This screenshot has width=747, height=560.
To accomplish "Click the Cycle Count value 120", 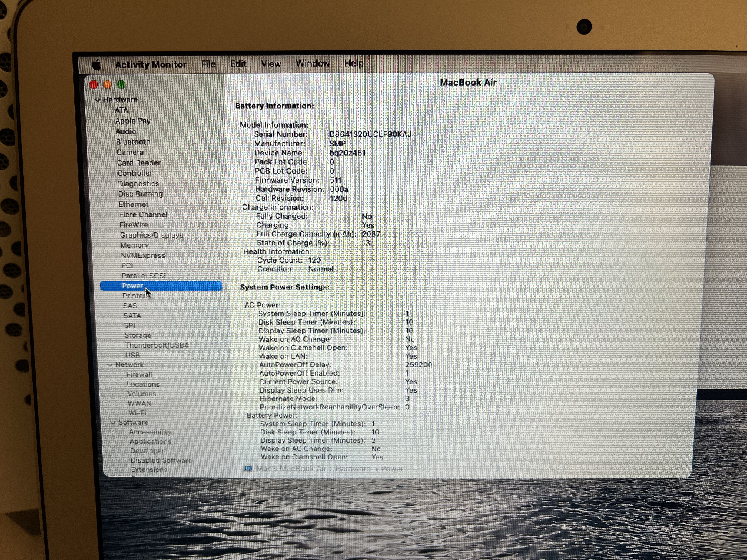I will 314,260.
